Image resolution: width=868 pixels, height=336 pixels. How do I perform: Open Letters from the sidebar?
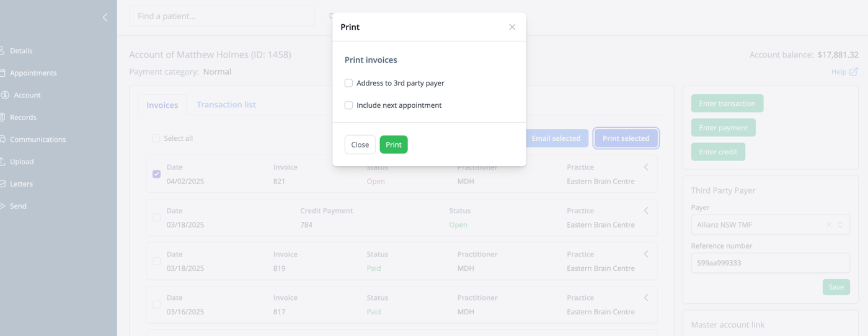tap(2, 184)
